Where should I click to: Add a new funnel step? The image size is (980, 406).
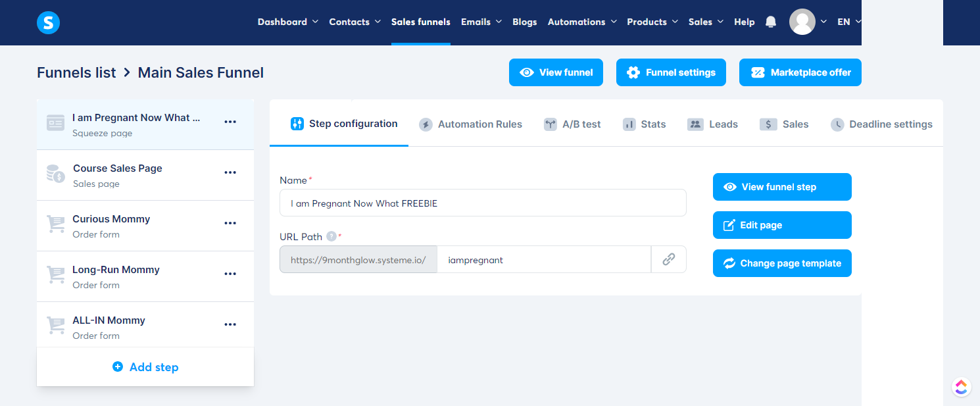click(145, 367)
